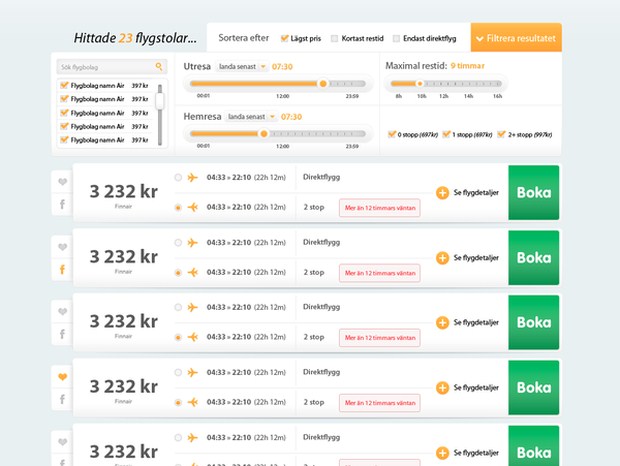Image resolution: width=620 pixels, height=466 pixels.
Task: Share first flight result on Facebook
Action: coord(62,204)
